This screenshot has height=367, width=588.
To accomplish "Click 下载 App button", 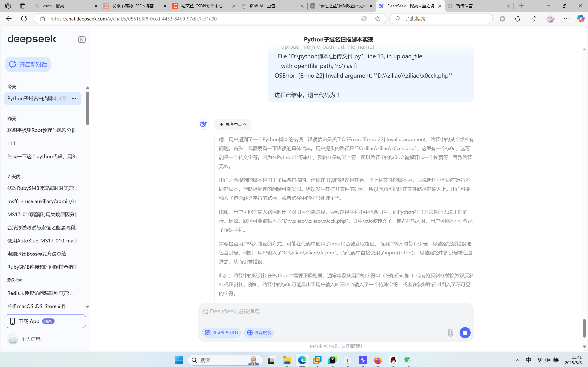I will coord(45,321).
